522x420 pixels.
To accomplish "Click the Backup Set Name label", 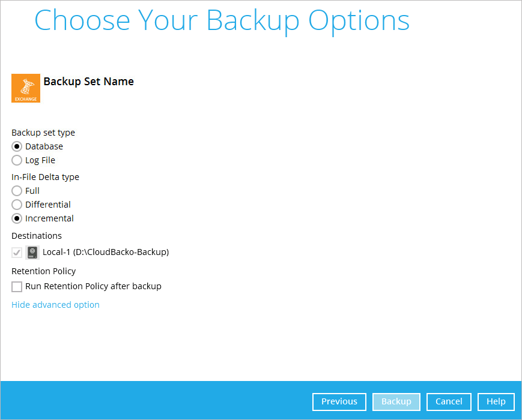I will 88,82.
